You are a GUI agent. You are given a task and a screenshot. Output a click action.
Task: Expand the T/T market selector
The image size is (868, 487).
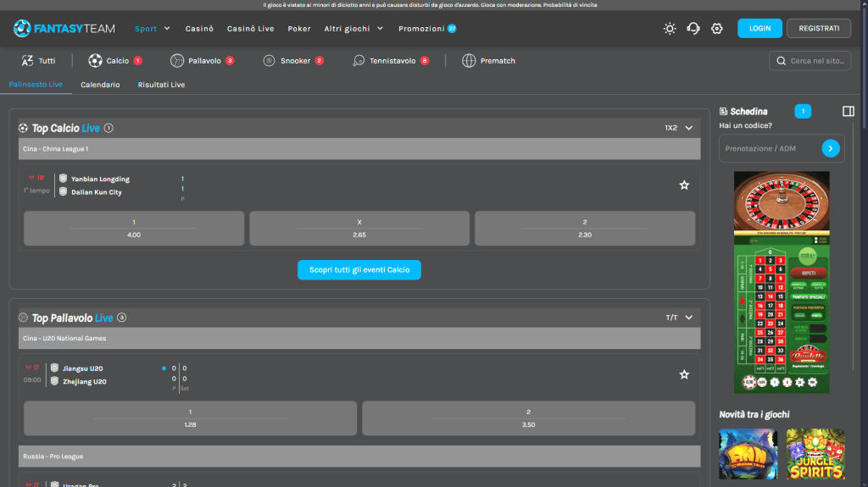click(x=679, y=318)
